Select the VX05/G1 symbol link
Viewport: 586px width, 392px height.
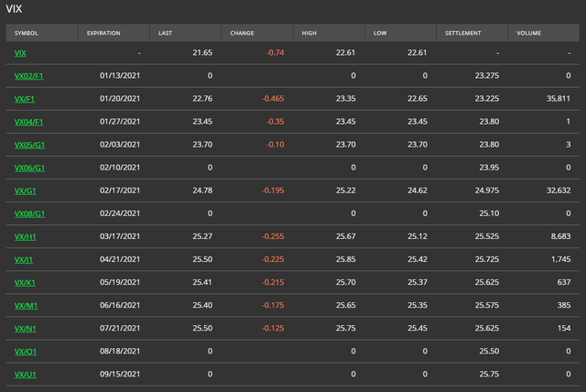[29, 145]
